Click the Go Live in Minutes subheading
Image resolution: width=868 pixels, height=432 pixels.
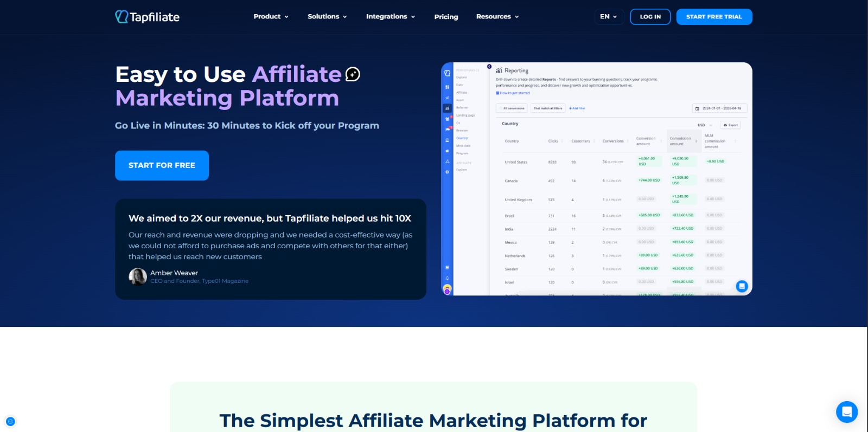pyautogui.click(x=247, y=126)
